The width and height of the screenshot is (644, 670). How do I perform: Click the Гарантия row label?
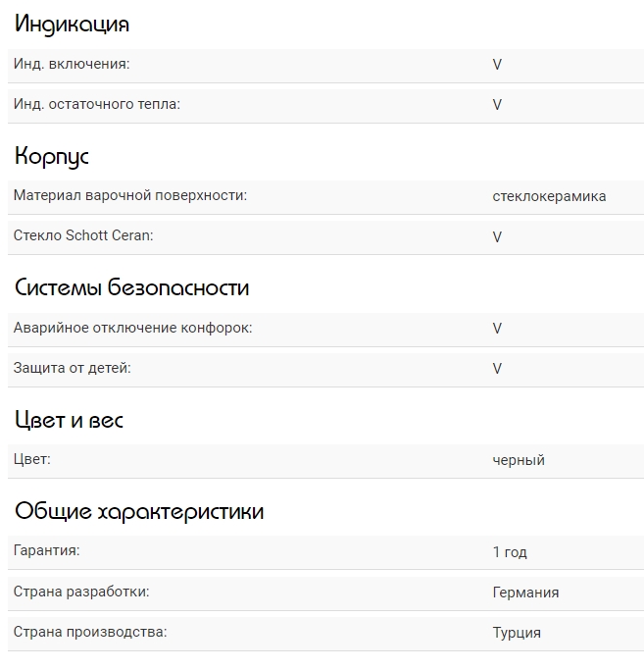(x=47, y=550)
